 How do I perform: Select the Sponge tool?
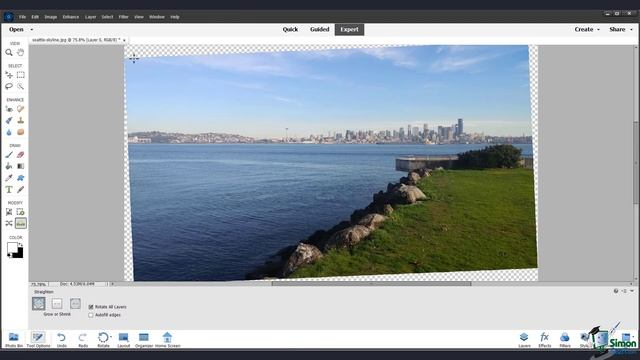[20, 132]
